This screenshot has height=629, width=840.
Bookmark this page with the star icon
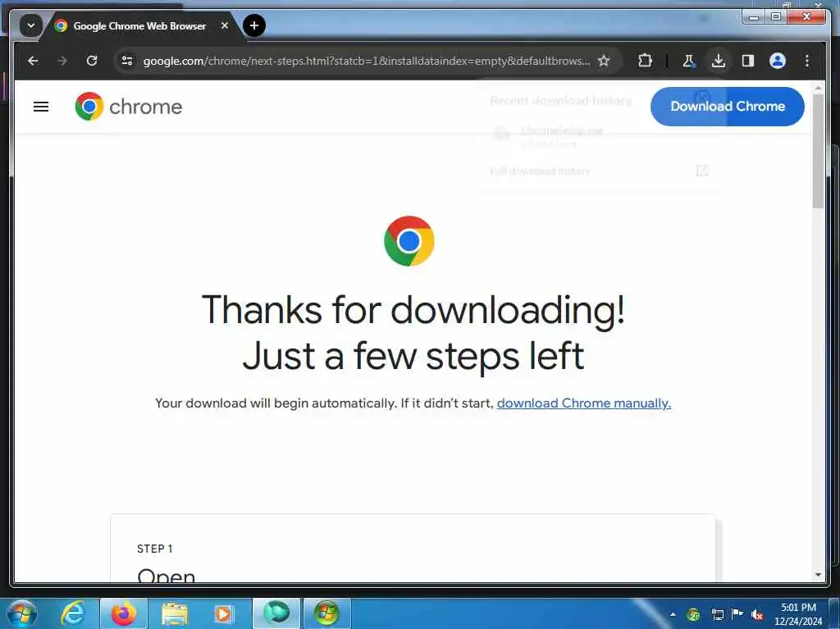click(604, 61)
